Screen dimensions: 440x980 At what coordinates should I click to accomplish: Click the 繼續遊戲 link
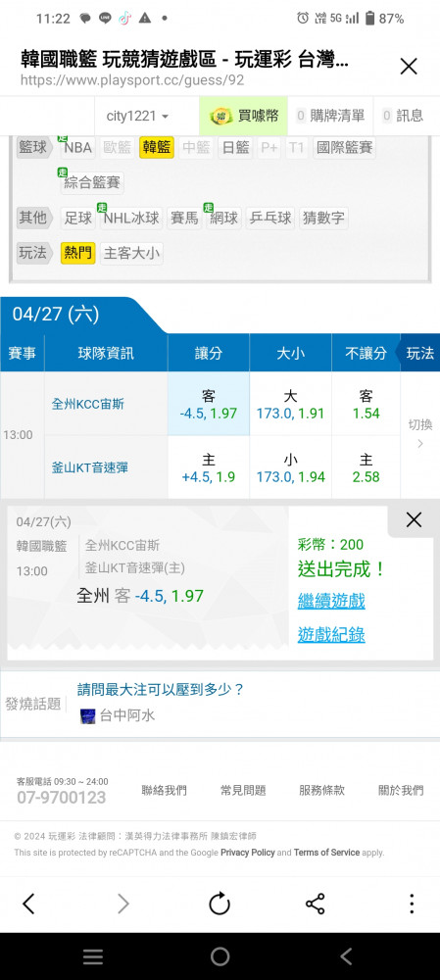point(331,602)
